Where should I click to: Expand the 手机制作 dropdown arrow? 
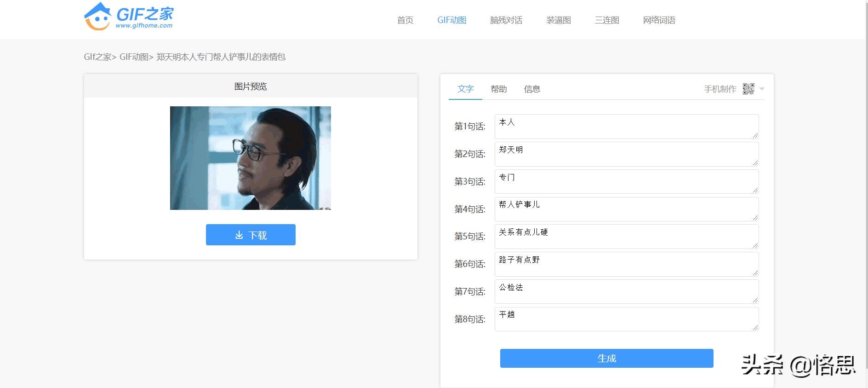point(762,89)
